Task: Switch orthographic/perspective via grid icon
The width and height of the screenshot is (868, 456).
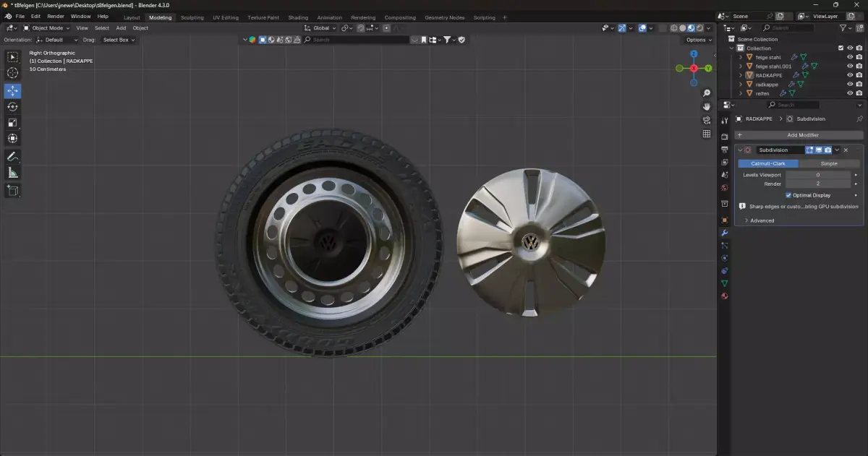Action: pyautogui.click(x=706, y=134)
